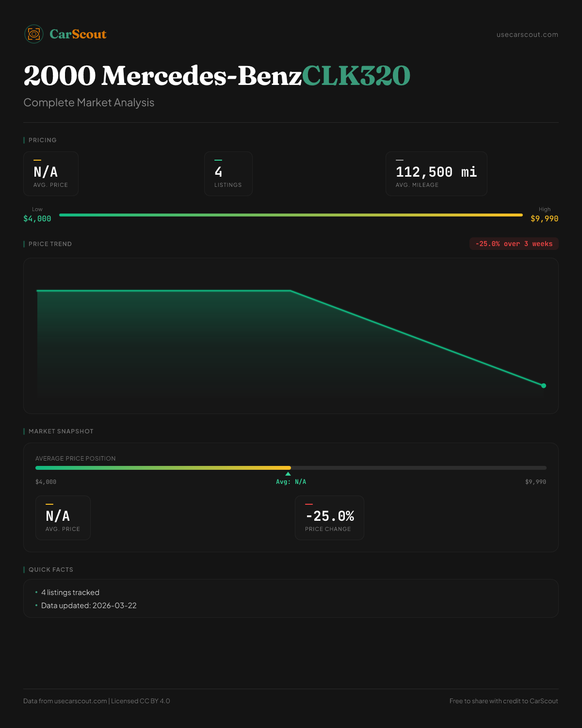This screenshot has height=728, width=582.
Task: Click the CarScout eye logo icon
Action: pos(34,34)
